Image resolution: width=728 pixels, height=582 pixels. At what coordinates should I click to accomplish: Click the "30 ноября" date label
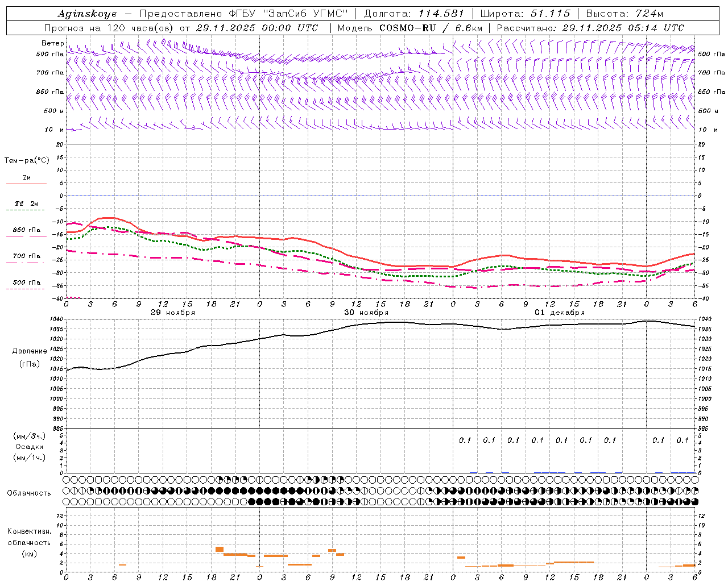366,313
